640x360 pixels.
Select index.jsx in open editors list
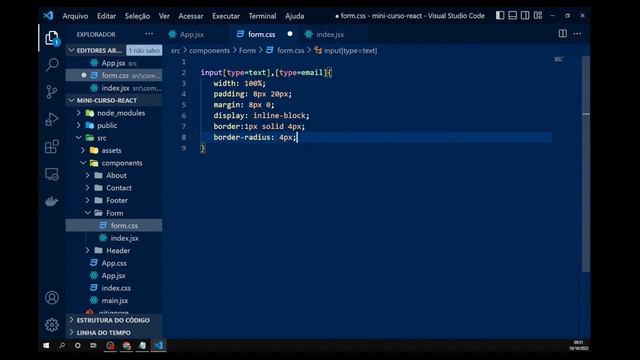tap(114, 88)
